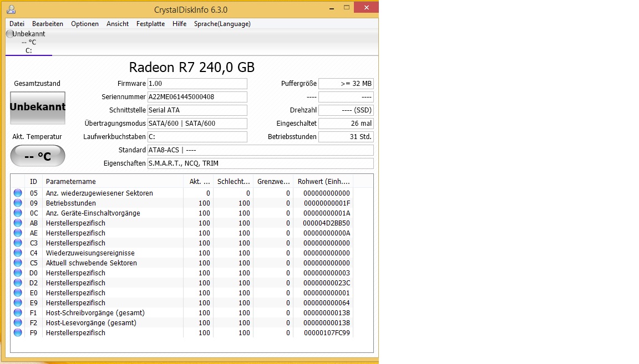The image size is (639, 364).
Task: Select the 'Betriebsstunden' parameter row name
Action: coord(71,203)
